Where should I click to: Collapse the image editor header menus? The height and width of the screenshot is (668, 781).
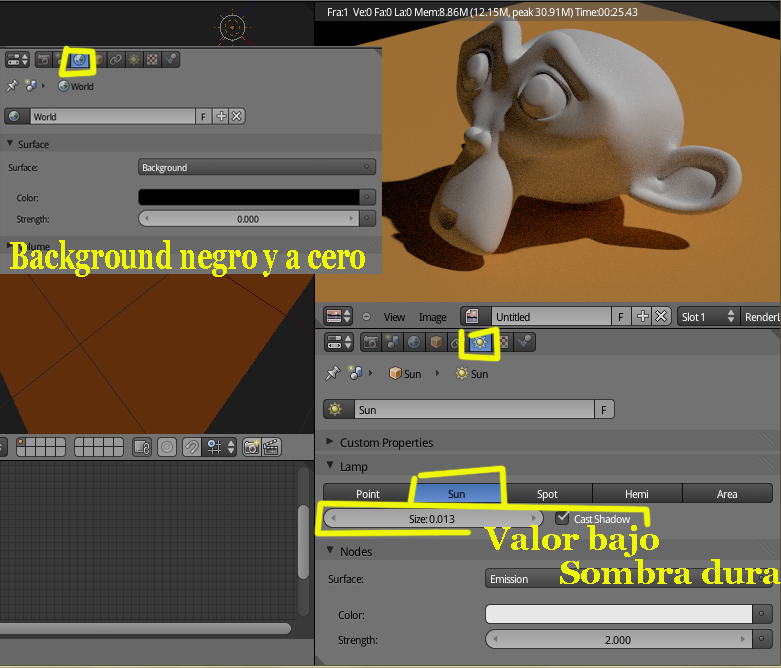click(367, 316)
